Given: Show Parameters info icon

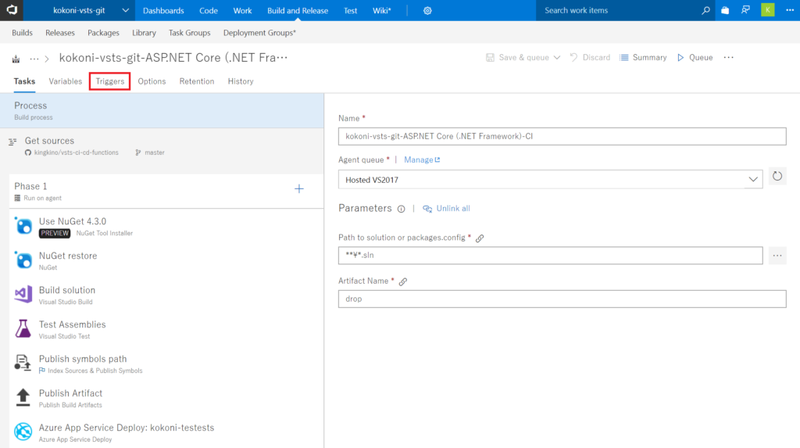Looking at the screenshot, I should [x=401, y=209].
